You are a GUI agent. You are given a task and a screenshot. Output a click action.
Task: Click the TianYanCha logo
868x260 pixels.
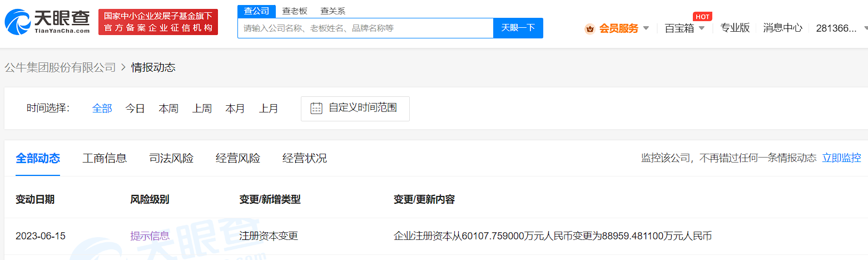tap(48, 22)
